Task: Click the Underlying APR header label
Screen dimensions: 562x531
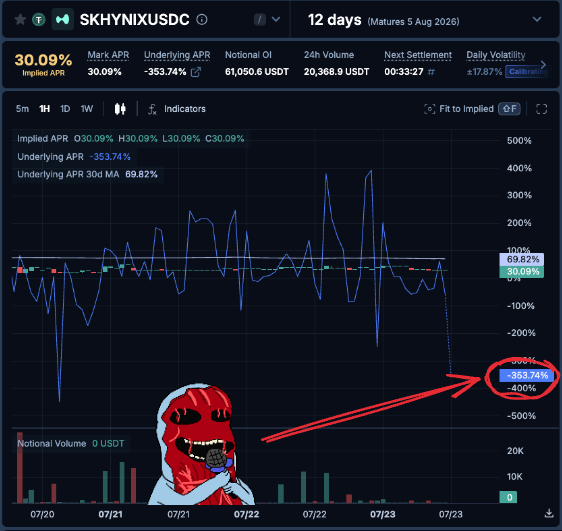Action: pos(177,55)
